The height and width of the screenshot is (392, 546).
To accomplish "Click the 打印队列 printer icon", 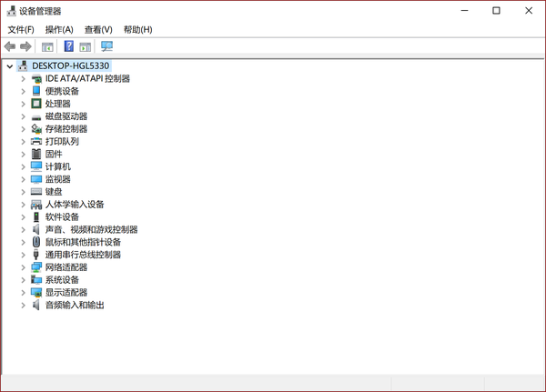I will click(36, 141).
